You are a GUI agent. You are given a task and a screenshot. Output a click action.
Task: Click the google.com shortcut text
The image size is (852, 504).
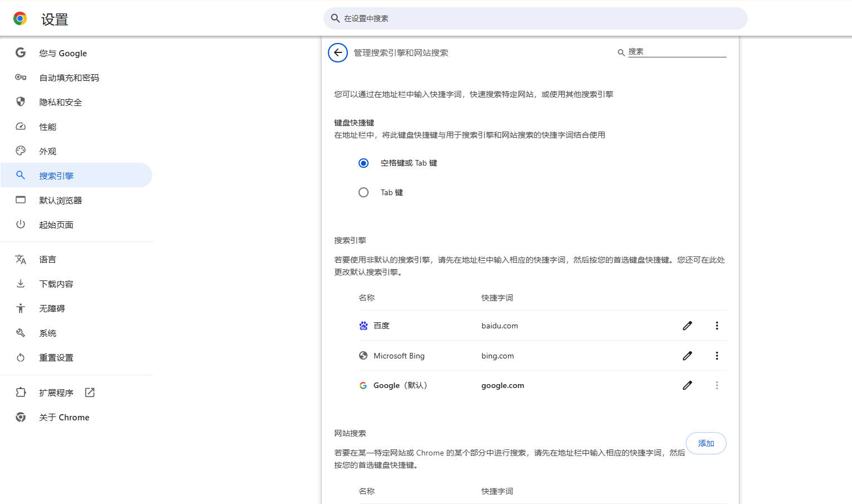click(x=502, y=385)
